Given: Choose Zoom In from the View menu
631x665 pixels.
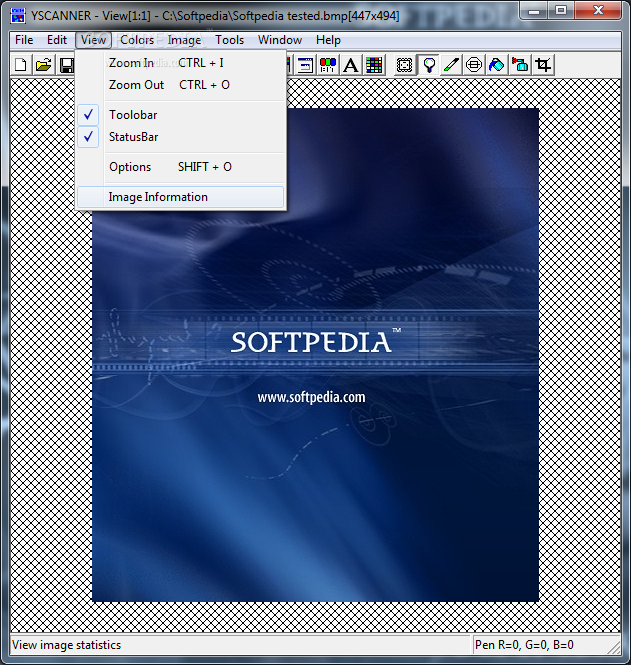Looking at the screenshot, I should 181,63.
